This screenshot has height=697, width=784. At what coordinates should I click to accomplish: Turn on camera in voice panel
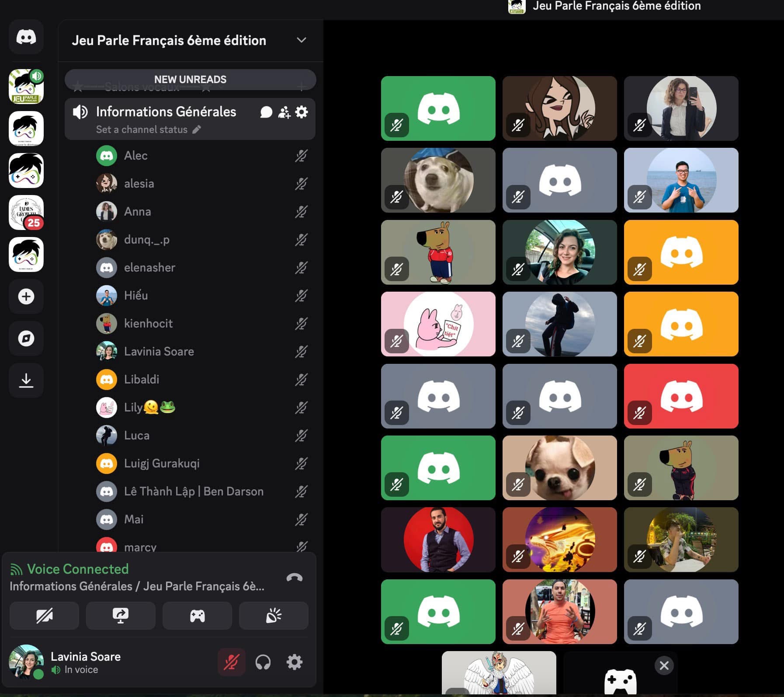coord(44,616)
